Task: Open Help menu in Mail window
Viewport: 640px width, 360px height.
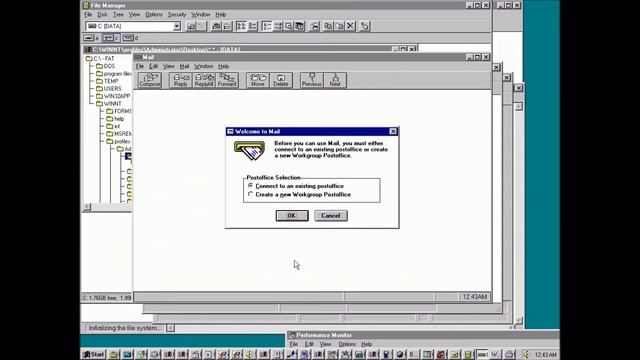Action: 223,66
